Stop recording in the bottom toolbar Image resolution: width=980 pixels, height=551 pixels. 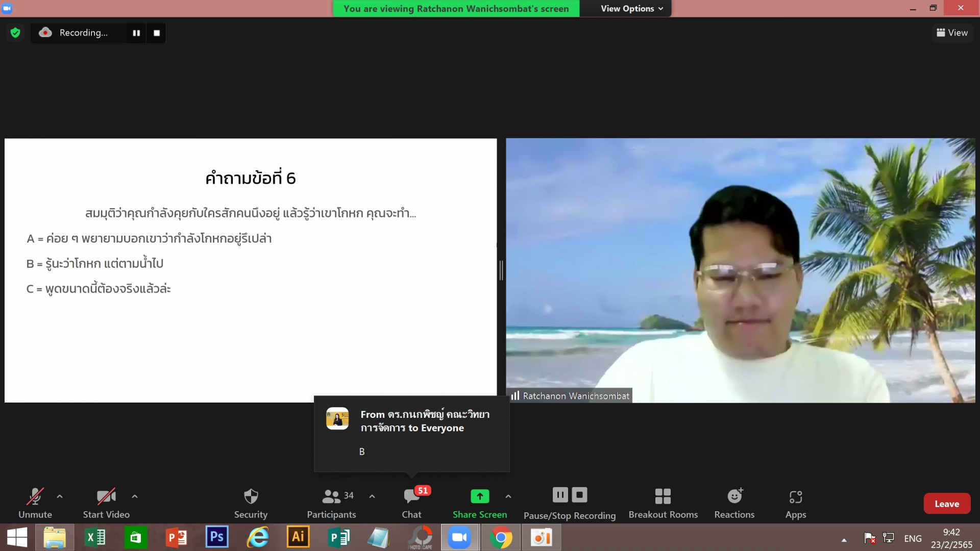click(x=579, y=495)
